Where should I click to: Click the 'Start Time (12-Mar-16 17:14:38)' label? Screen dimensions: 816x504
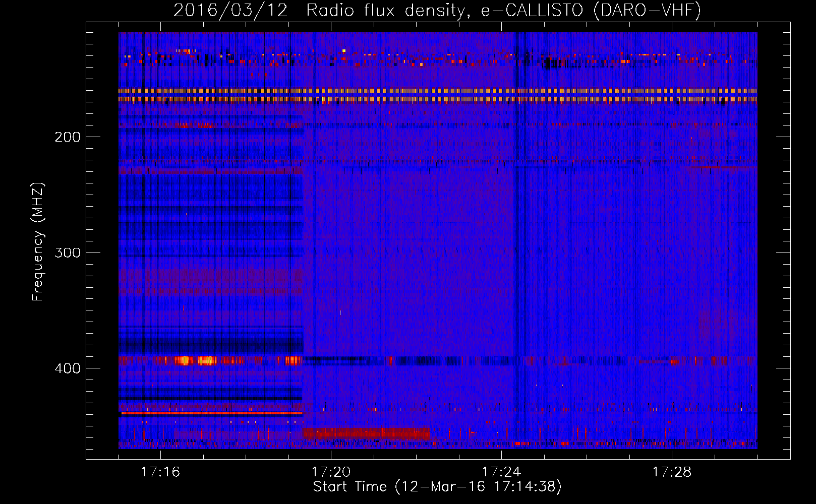[437, 487]
